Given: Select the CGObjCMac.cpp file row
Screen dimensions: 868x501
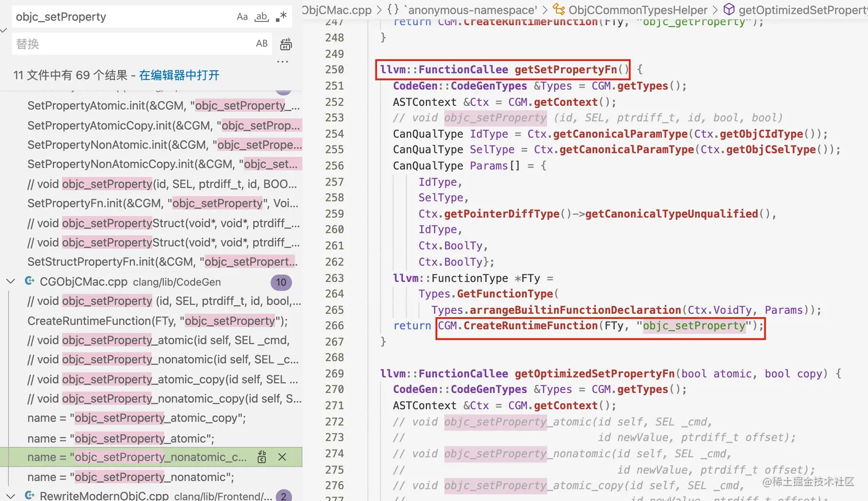Looking at the screenshot, I should point(151,282).
